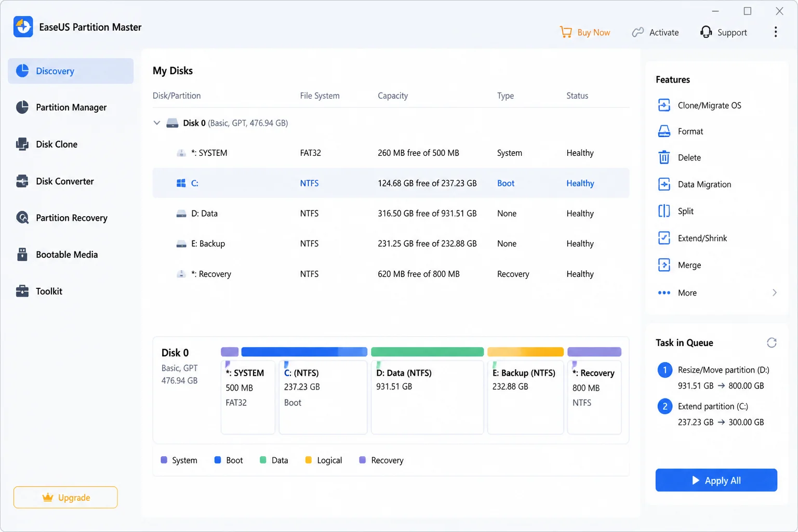Select the E: Backup row name
Viewport: 798px width, 532px height.
pos(208,244)
